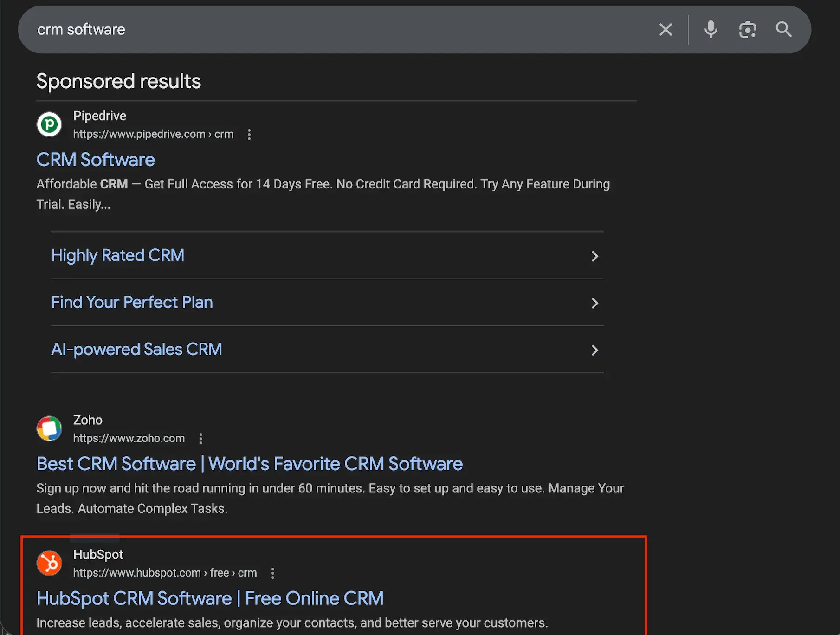This screenshot has width=840, height=635.
Task: Expand the Find Your Perfect Plan chevron
Action: pyautogui.click(x=595, y=303)
